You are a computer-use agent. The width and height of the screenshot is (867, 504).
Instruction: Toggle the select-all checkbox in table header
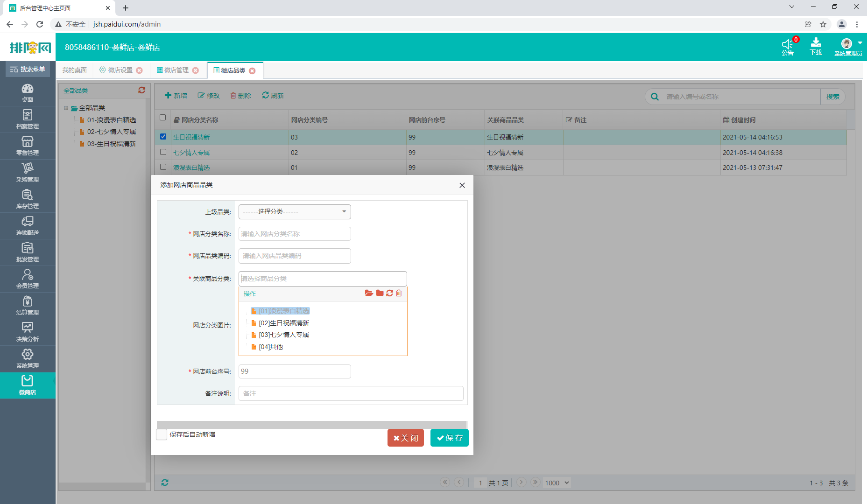coord(162,118)
